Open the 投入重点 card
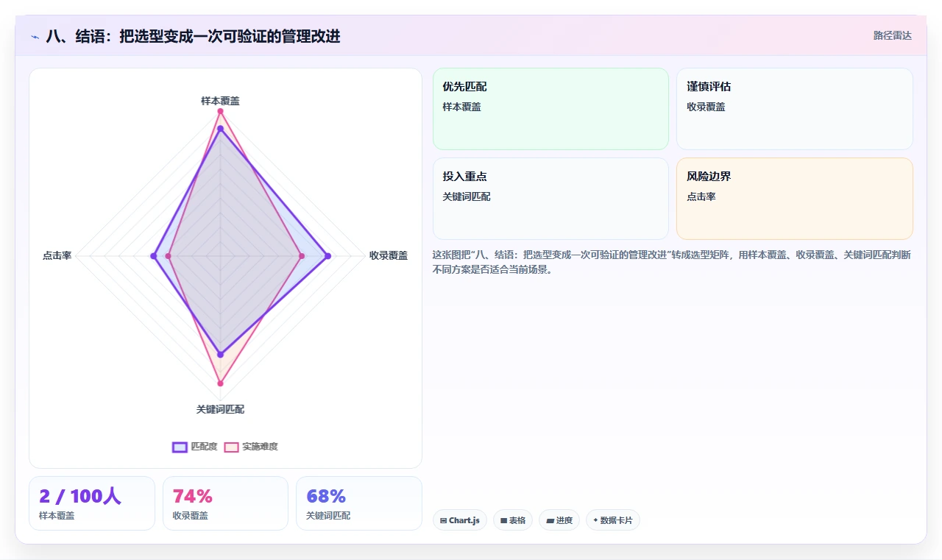This screenshot has width=942, height=560. point(550,199)
